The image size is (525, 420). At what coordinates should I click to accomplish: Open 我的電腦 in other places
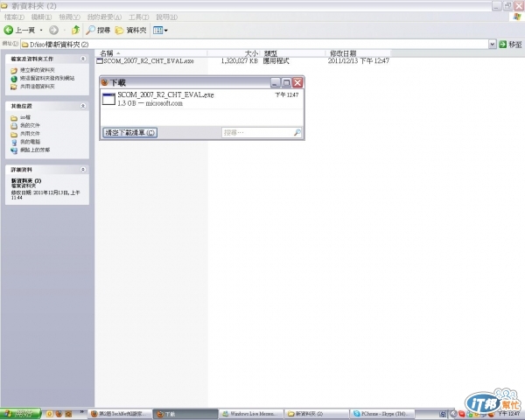[30, 142]
